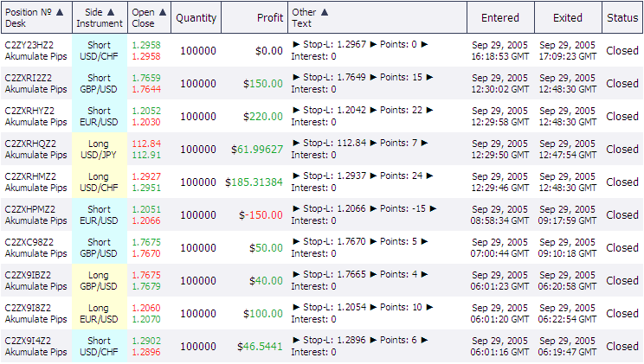
Task: Click the sort arrow beside Other
Action: 325,12
